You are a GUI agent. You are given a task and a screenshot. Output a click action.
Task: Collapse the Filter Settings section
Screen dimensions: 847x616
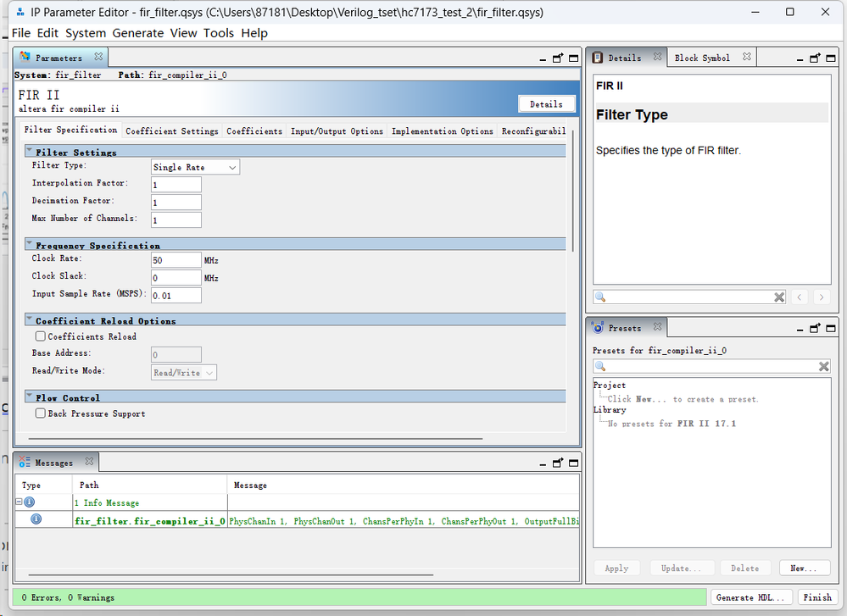pyautogui.click(x=30, y=151)
